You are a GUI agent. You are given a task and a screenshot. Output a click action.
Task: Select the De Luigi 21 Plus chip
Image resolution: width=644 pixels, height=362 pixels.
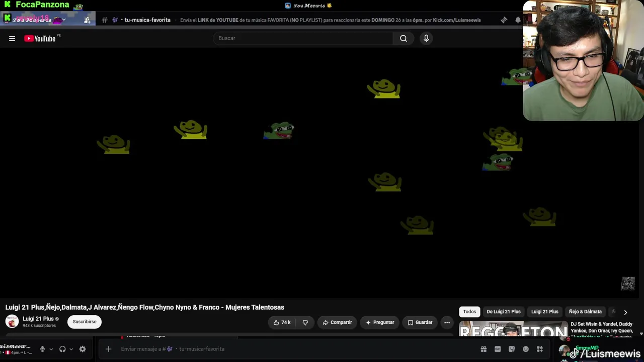504,312
